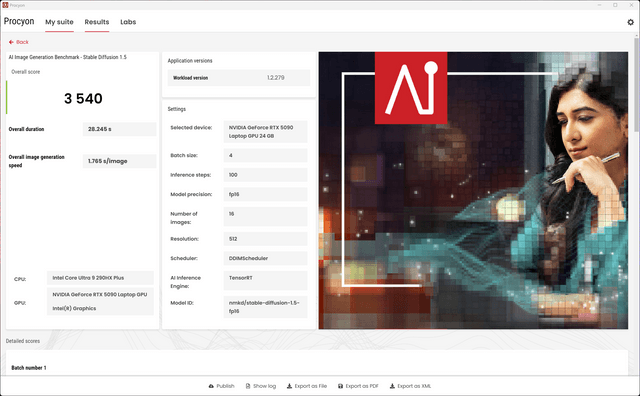640x396 pixels.
Task: Click the AI benchmark preview image
Action: tap(473, 190)
